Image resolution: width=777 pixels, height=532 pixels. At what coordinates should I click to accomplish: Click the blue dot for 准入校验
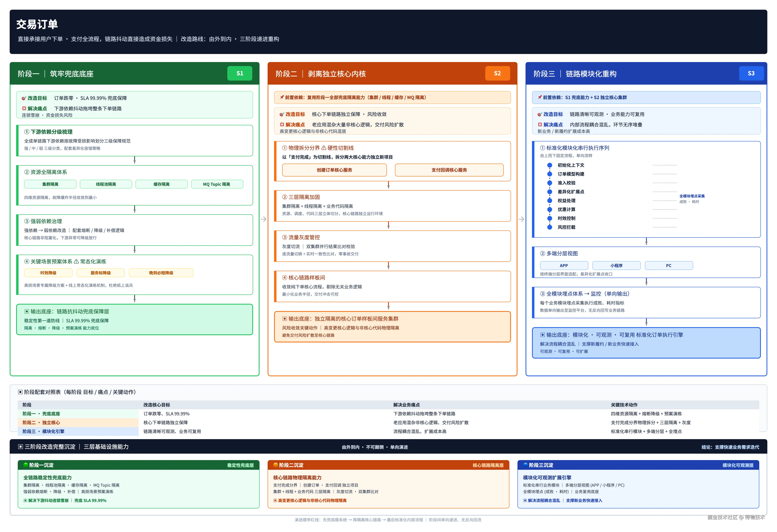click(550, 183)
